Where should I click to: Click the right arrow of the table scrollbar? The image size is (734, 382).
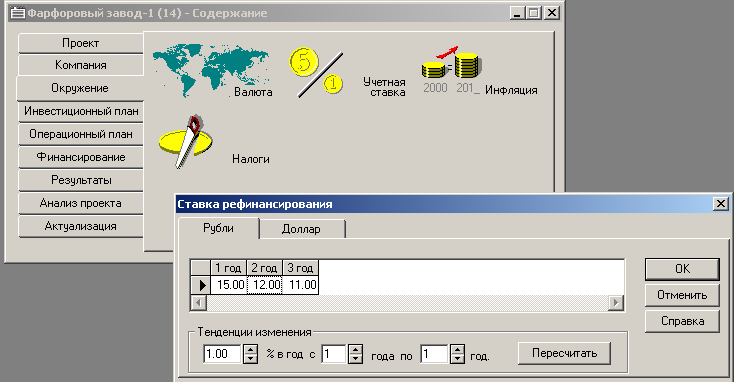(616, 303)
